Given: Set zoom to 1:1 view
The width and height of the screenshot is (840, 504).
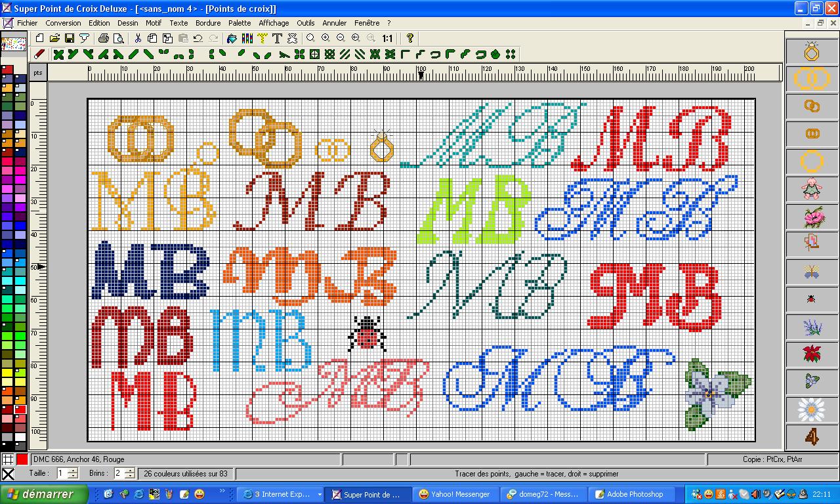Looking at the screenshot, I should pyautogui.click(x=387, y=39).
